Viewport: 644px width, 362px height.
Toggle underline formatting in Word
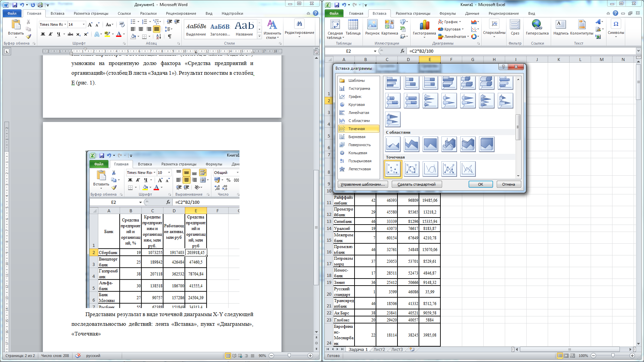coord(58,34)
